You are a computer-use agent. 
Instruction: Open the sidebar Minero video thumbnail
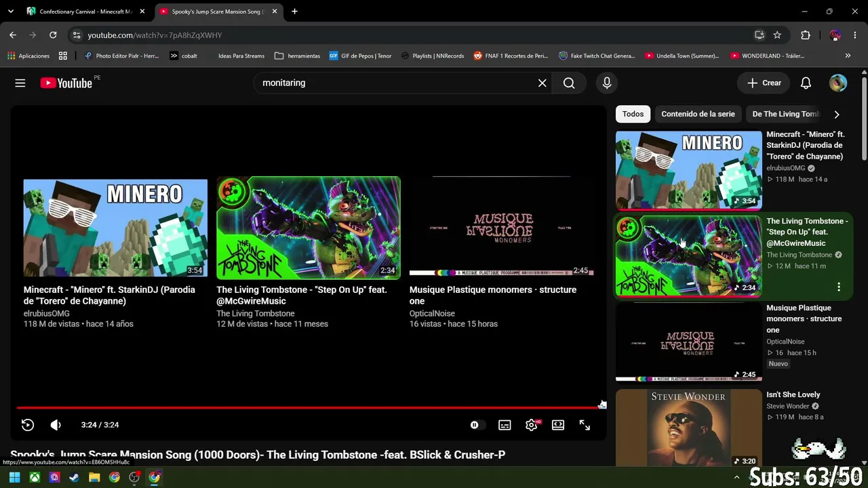click(688, 170)
